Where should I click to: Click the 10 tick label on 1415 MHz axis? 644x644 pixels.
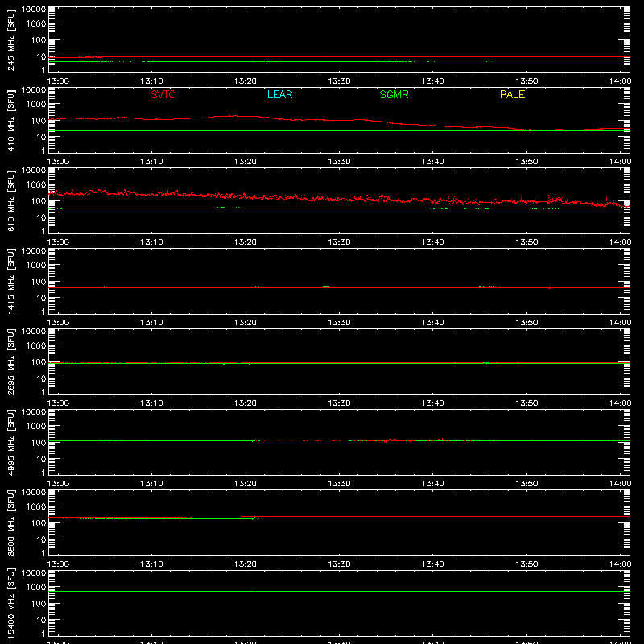[42, 298]
